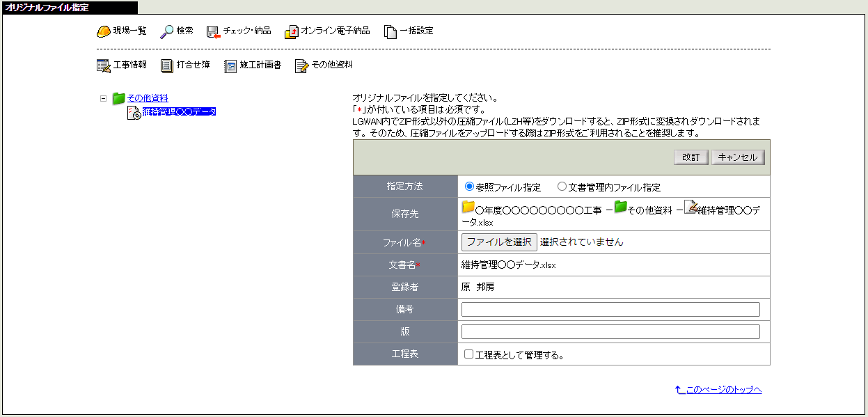
Task: Select 文書管理内ファイル指定 radio button
Action: [562, 187]
